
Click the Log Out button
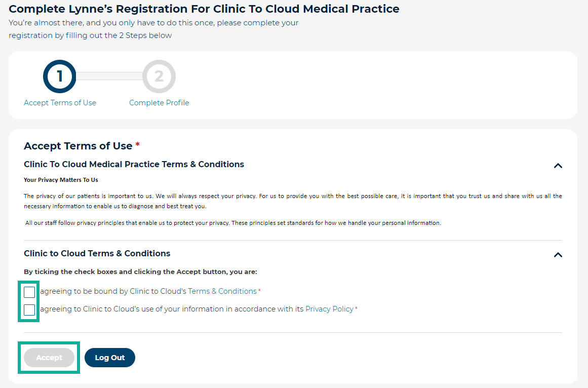coord(110,358)
